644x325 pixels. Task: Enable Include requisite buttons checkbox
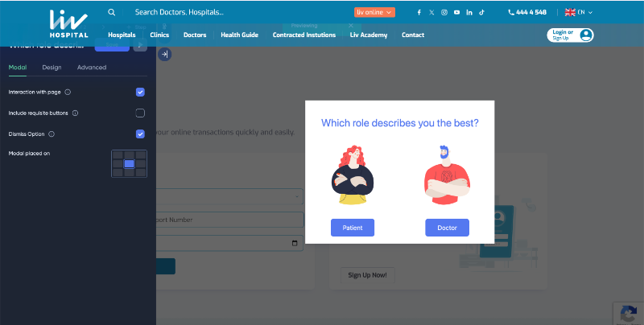click(x=140, y=113)
